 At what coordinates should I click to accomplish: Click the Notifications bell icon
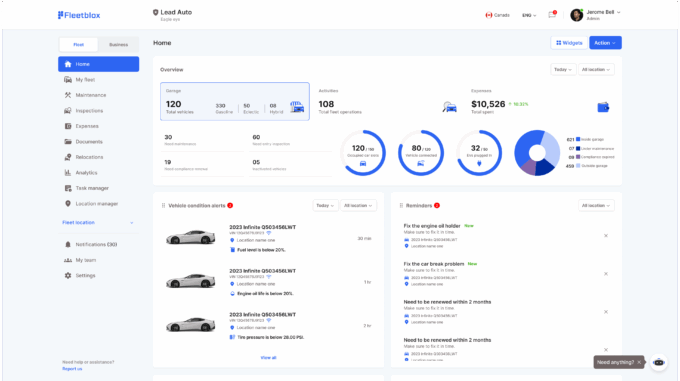click(68, 244)
